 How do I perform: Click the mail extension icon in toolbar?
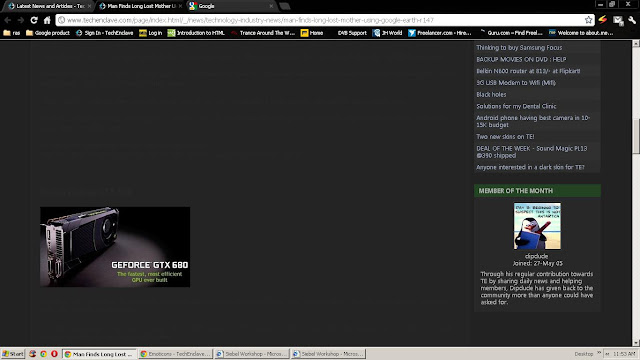tap(618, 20)
